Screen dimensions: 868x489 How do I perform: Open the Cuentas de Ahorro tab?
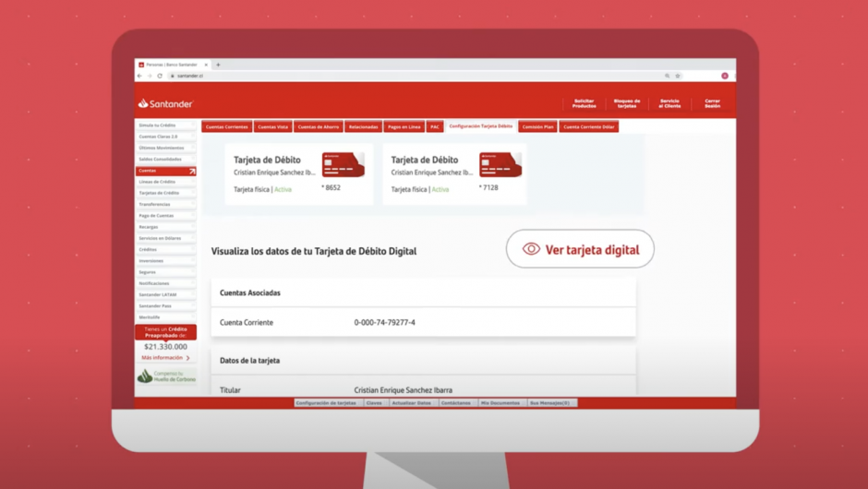(x=319, y=126)
